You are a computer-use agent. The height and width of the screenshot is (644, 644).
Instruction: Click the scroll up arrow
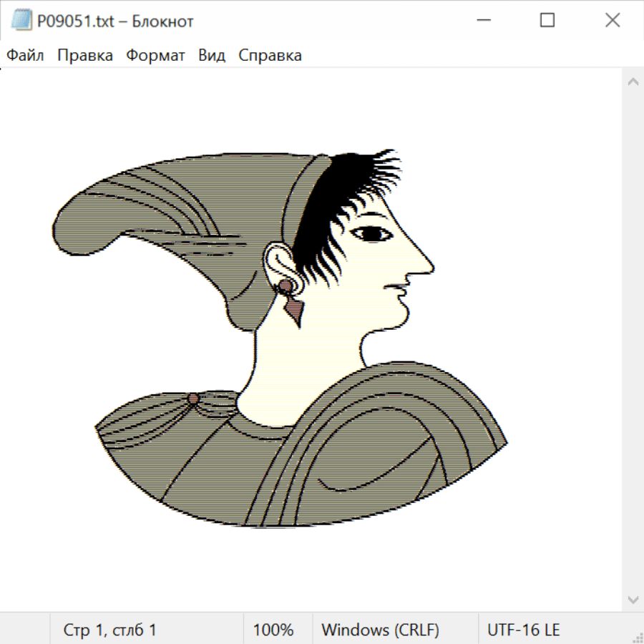tap(633, 82)
